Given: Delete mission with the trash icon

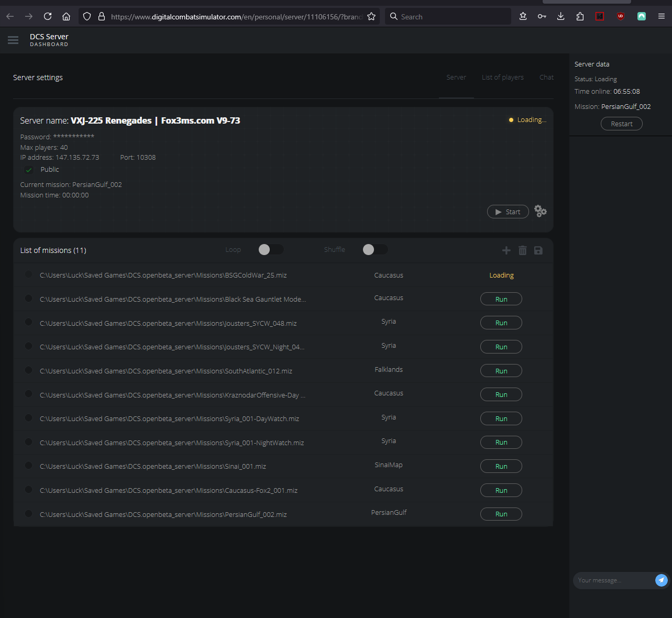Looking at the screenshot, I should click(522, 250).
